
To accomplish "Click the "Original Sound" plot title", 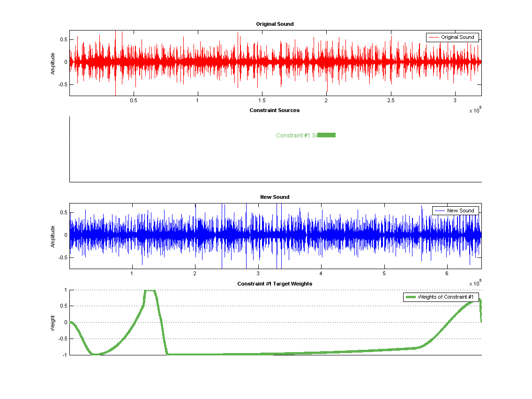I will 275,24.
